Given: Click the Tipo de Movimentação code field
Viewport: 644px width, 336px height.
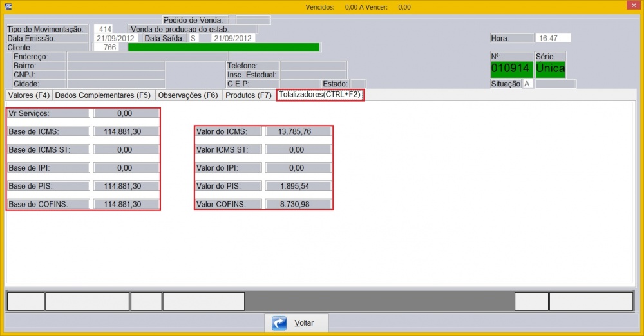Looking at the screenshot, I should (x=103, y=30).
